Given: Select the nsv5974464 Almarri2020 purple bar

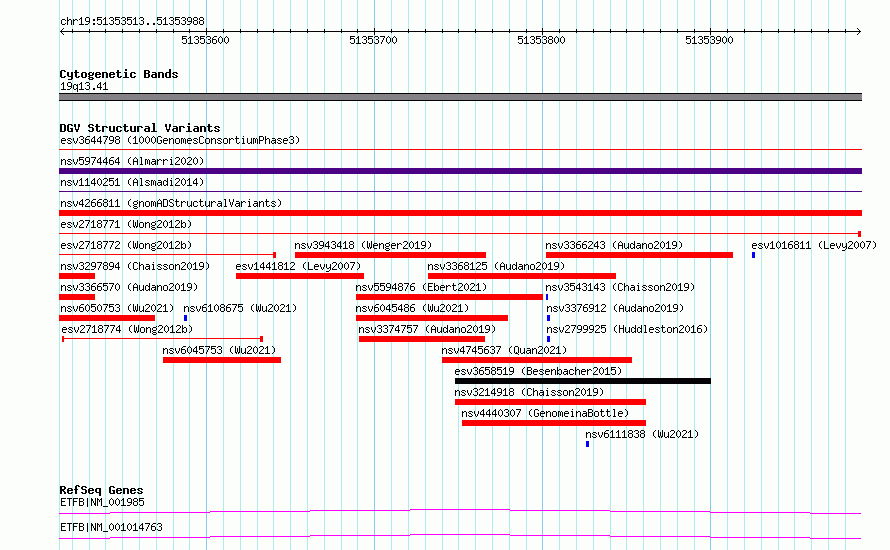Looking at the screenshot, I should coord(460,171).
